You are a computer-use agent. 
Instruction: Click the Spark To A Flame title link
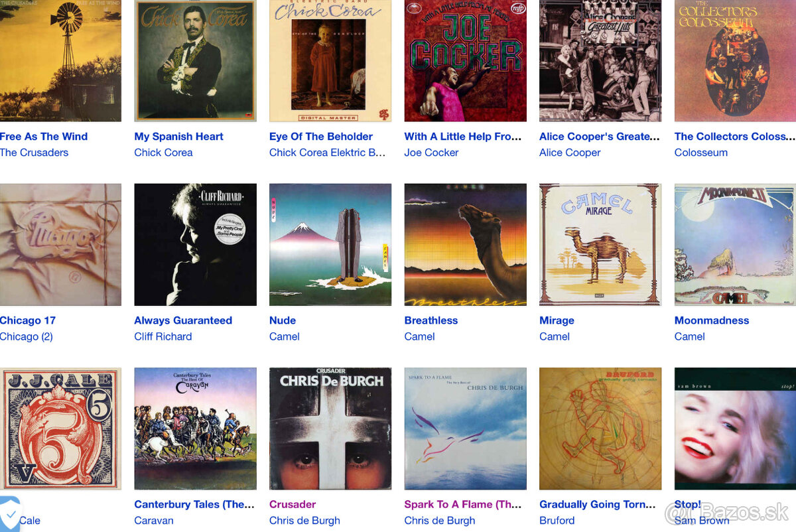coord(463,504)
